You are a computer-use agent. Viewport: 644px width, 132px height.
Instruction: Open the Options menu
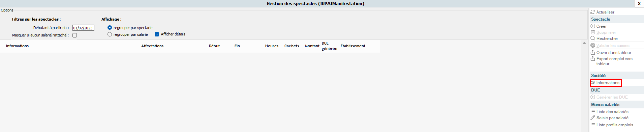(7, 10)
